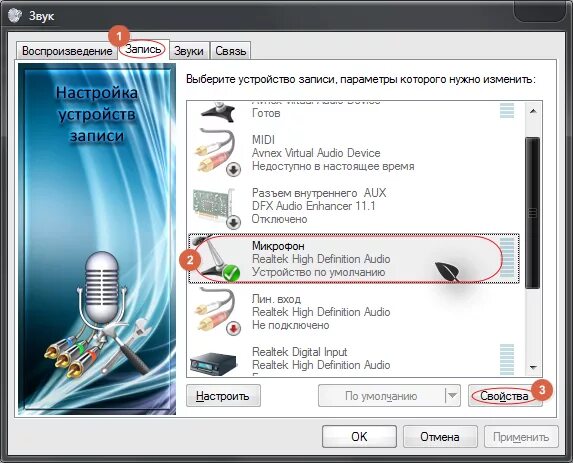The image size is (573, 463).
Task: Click the green default checkmark on Микрофон
Action: pyautogui.click(x=231, y=273)
